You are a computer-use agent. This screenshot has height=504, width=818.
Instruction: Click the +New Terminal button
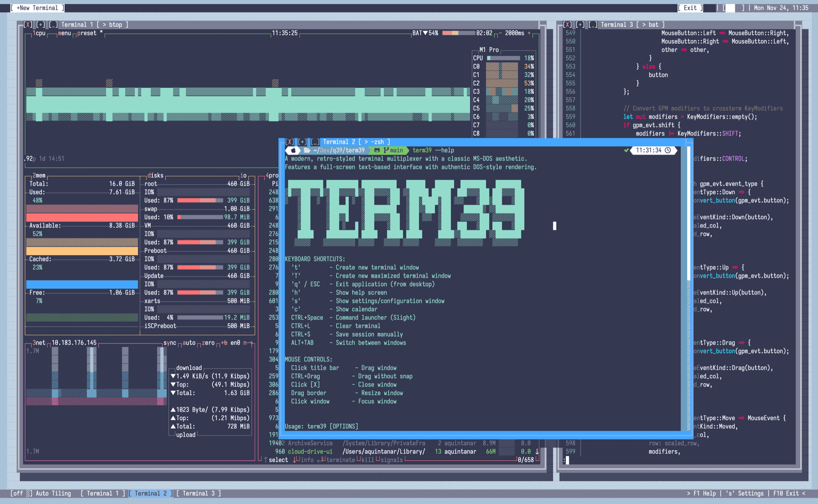click(x=37, y=8)
